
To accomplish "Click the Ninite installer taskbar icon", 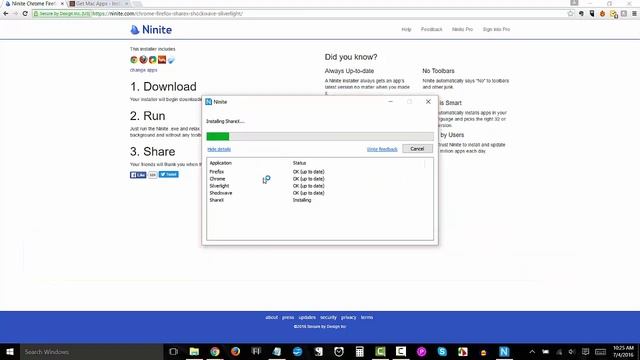I will point(504,351).
